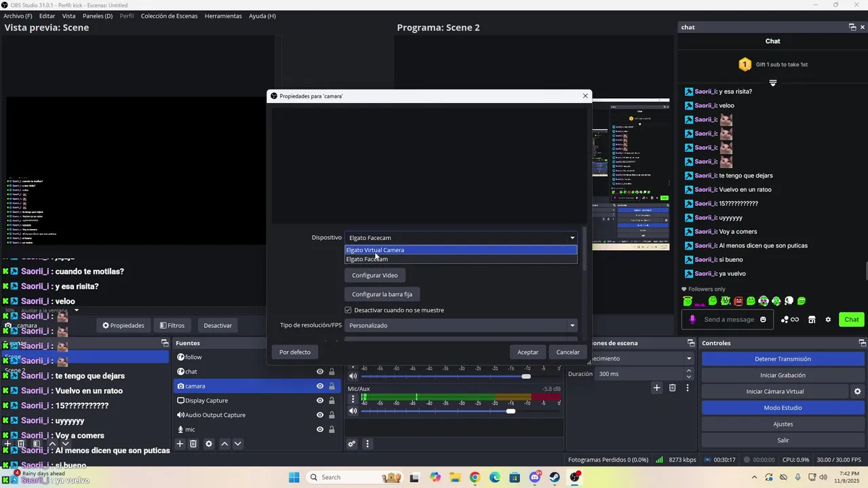Add a new source with the plus icon under Fuentes
The image size is (868, 488).
point(180,444)
